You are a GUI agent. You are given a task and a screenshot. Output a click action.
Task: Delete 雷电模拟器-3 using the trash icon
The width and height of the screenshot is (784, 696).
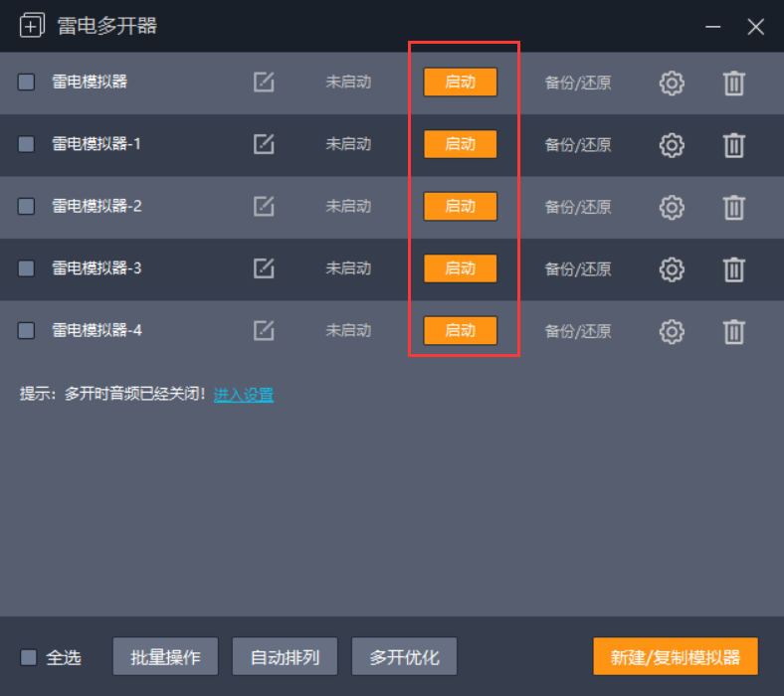734,269
